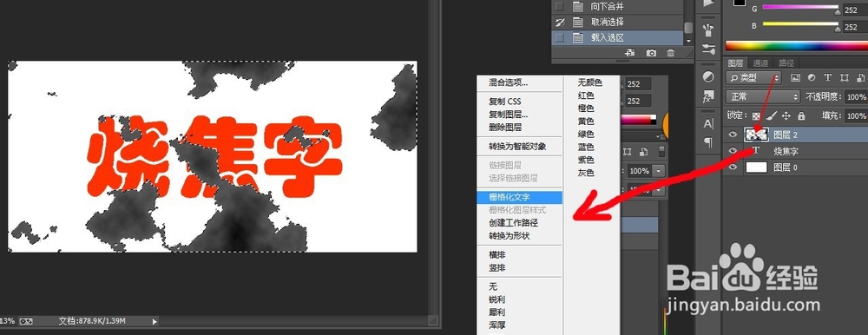
Task: Create new document from state icon in History panel
Action: pyautogui.click(x=629, y=53)
